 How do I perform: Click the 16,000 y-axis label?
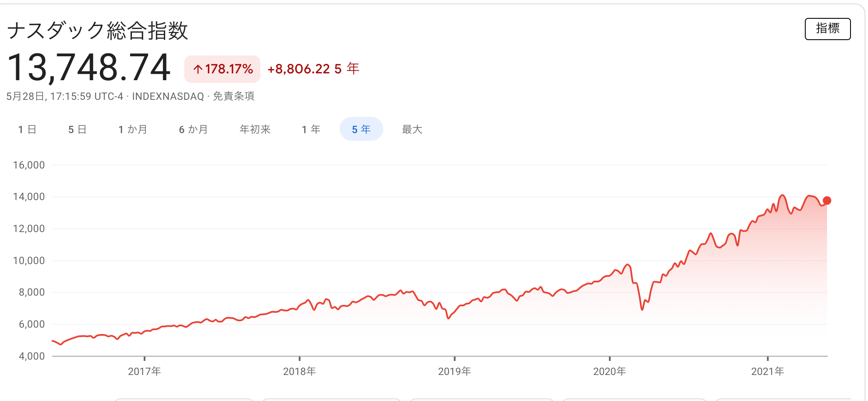point(29,165)
